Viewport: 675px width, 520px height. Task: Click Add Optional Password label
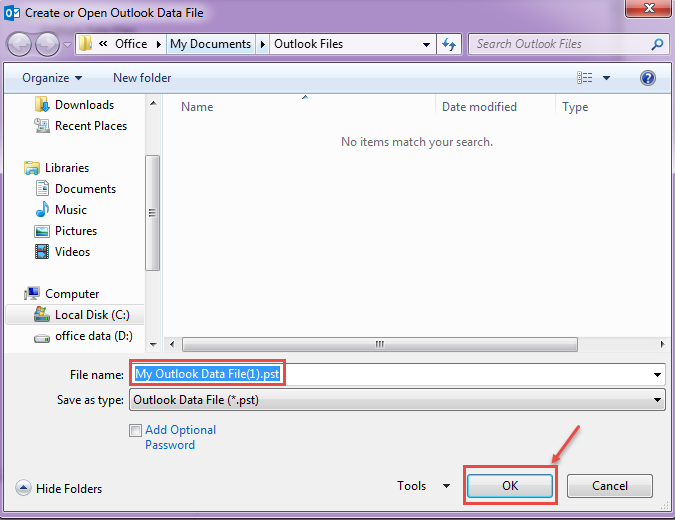coord(180,437)
